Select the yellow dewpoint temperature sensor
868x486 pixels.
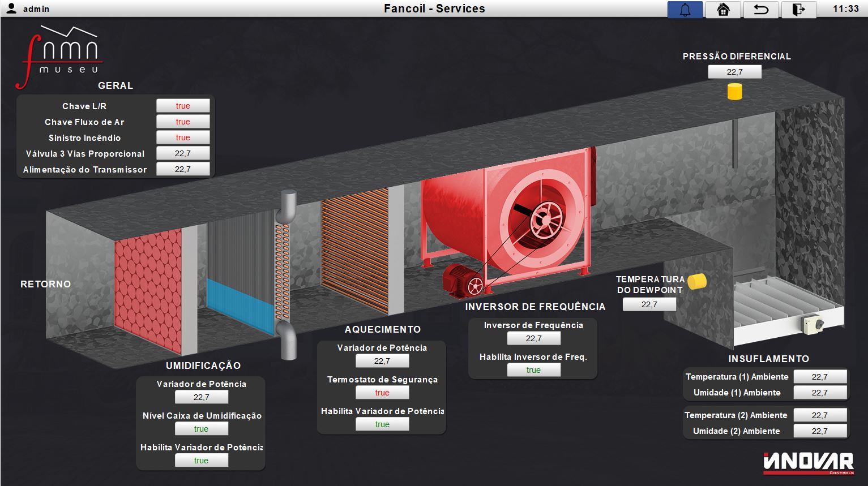pos(697,281)
